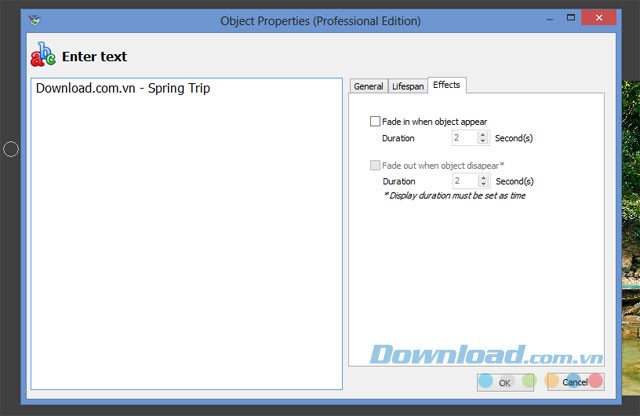Switch to the General tab
640x416 pixels.
click(368, 87)
